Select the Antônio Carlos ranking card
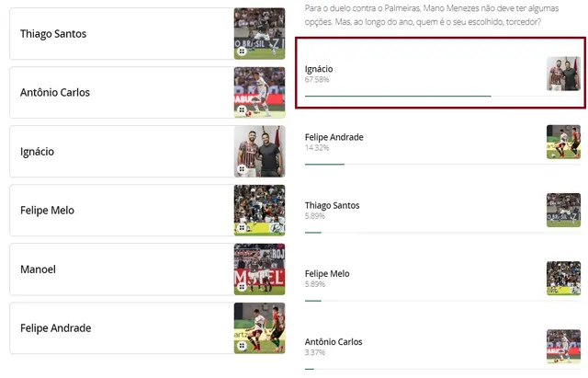 (119, 93)
